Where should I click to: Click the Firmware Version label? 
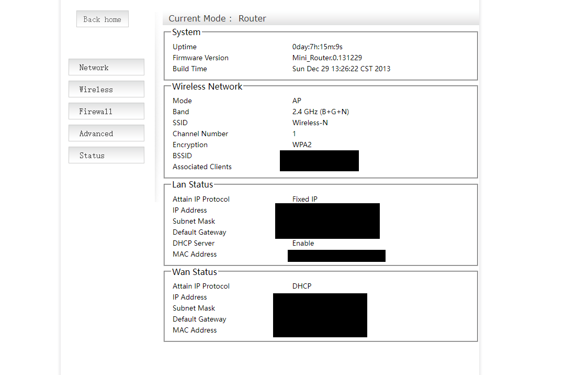point(201,58)
